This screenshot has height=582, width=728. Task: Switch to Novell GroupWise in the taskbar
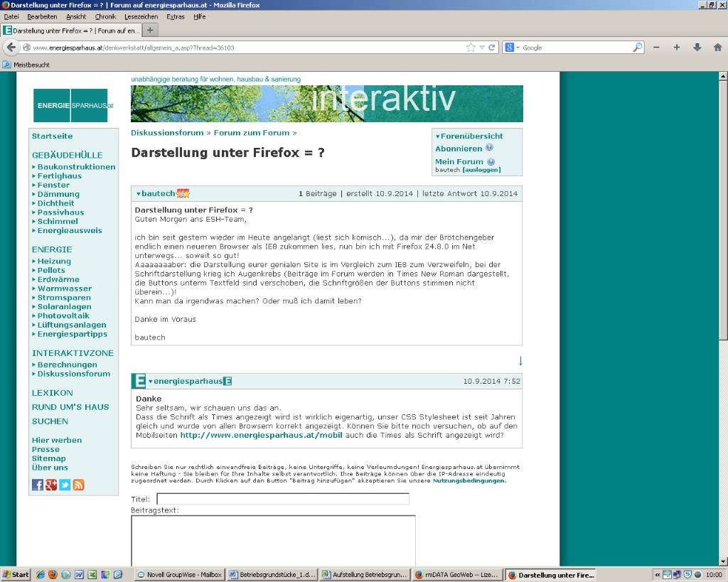pyautogui.click(x=179, y=575)
